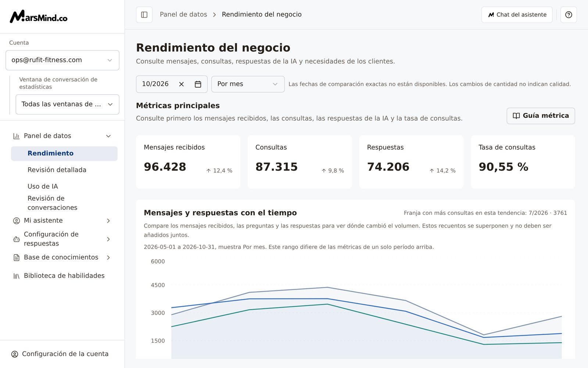
Task: Select the Rendimiento menu item
Action: (x=64, y=153)
